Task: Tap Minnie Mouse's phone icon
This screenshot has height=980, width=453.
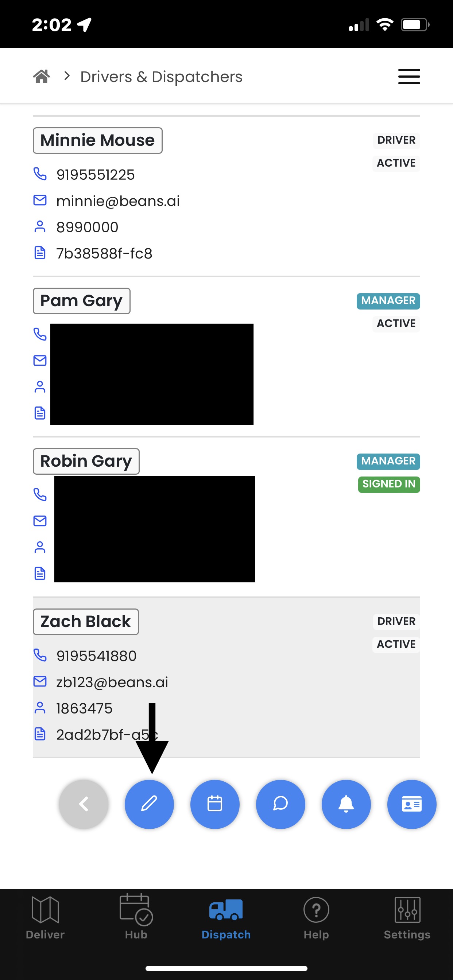Action: pyautogui.click(x=40, y=174)
